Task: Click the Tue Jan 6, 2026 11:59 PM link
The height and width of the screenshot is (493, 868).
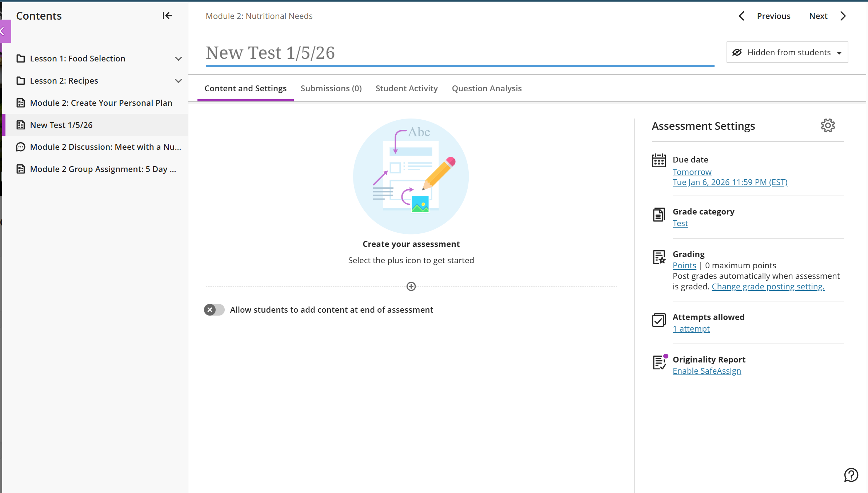Action: (x=730, y=182)
